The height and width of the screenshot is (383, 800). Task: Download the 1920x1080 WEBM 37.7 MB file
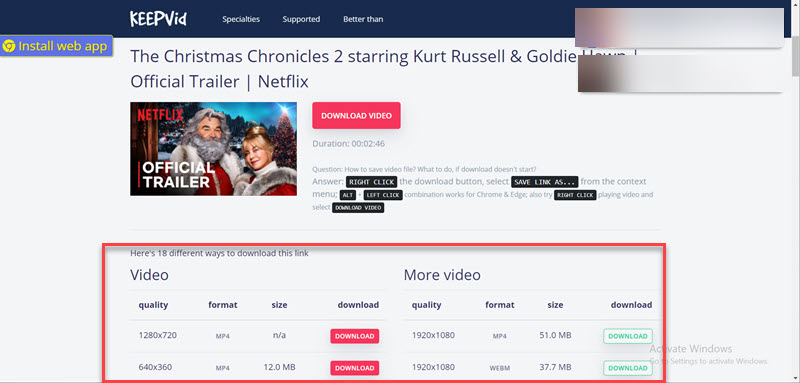pos(628,368)
